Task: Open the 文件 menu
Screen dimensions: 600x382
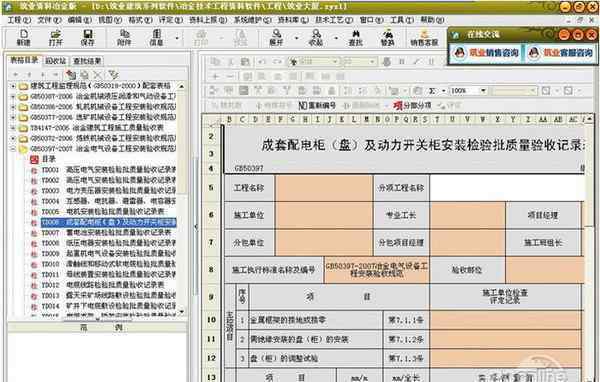Action: (49, 20)
